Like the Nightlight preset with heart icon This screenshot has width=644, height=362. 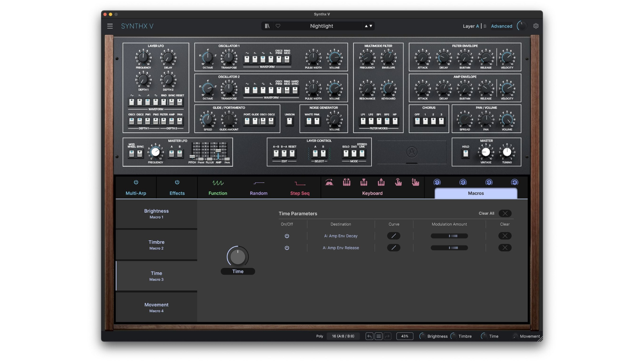click(278, 26)
